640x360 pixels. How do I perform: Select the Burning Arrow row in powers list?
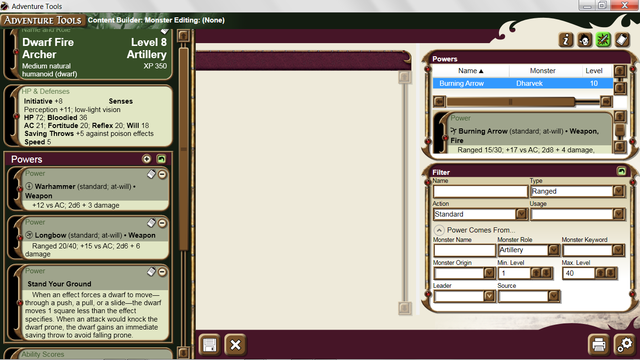523,83
